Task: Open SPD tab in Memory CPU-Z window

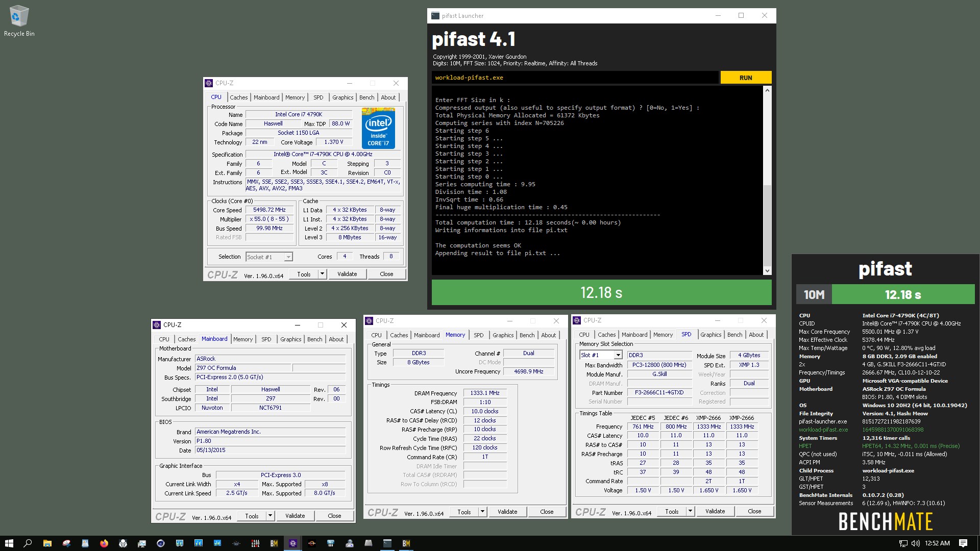Action: [x=478, y=335]
